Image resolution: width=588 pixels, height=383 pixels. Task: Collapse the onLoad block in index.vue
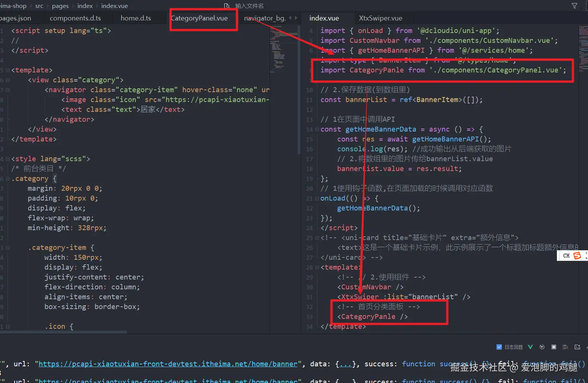coord(317,198)
